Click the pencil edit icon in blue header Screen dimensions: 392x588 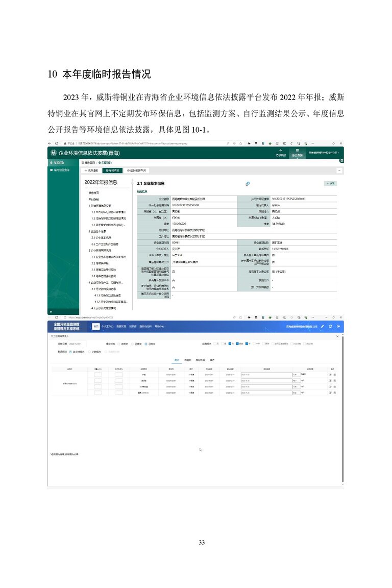click(322, 326)
